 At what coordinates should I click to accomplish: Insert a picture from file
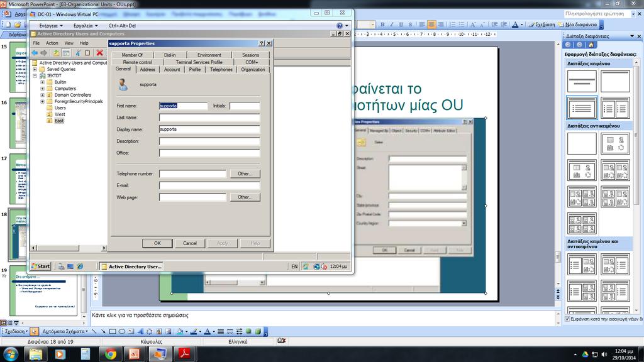click(168, 331)
